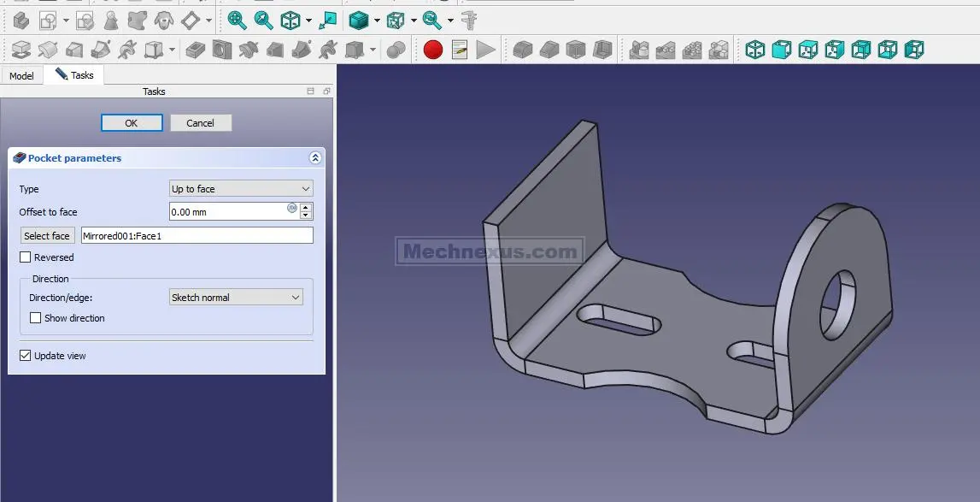Switch to the Model tab
The height and width of the screenshot is (502, 980).
(21, 76)
